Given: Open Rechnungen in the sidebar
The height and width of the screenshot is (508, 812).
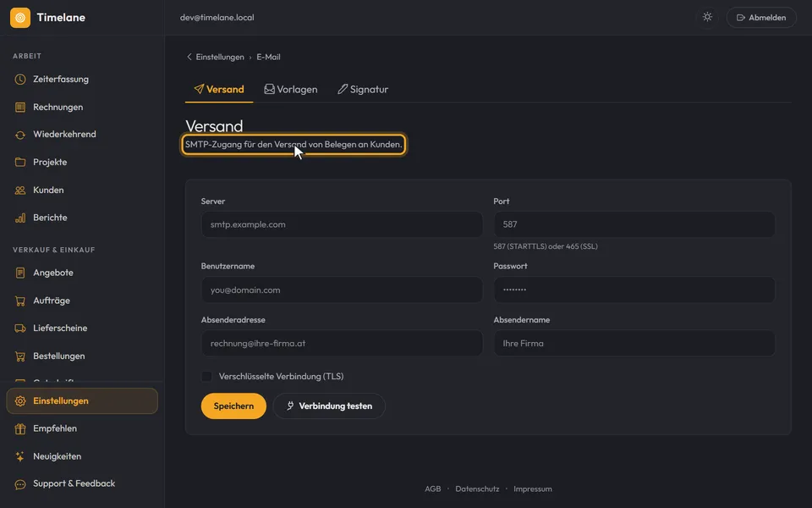Looking at the screenshot, I should tap(82, 108).
